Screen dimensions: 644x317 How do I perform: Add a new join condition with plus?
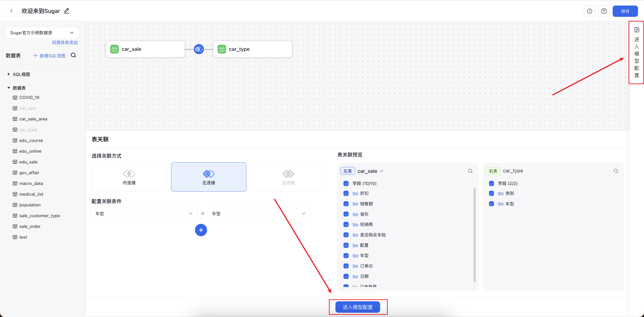click(x=201, y=230)
